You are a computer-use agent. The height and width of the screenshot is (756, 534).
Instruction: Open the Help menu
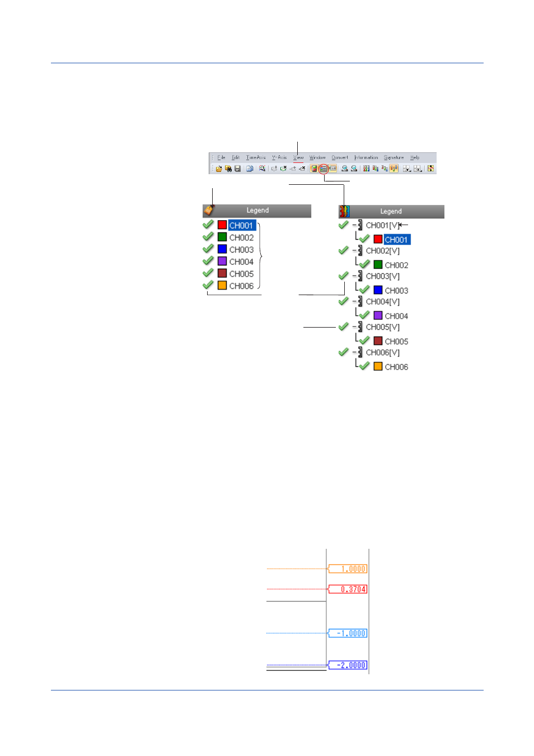[415, 157]
